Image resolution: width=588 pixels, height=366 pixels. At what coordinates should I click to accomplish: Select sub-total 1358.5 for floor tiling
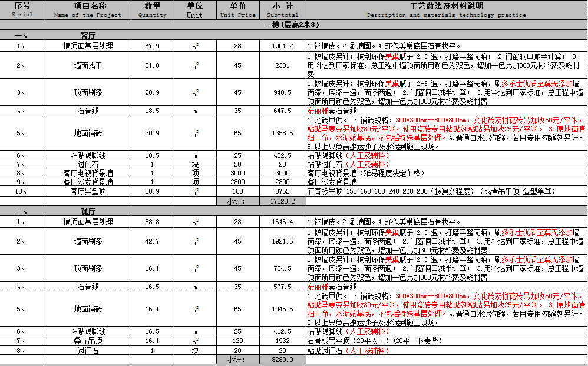pyautogui.click(x=282, y=133)
